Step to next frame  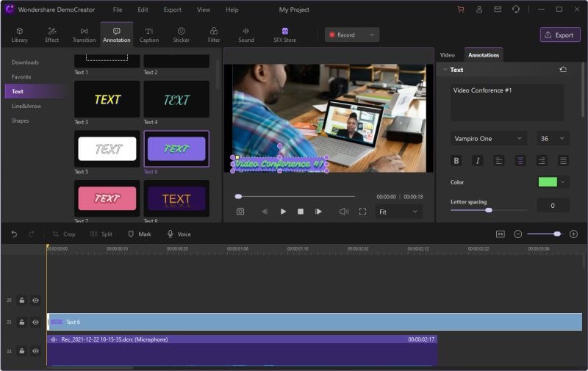[318, 212]
